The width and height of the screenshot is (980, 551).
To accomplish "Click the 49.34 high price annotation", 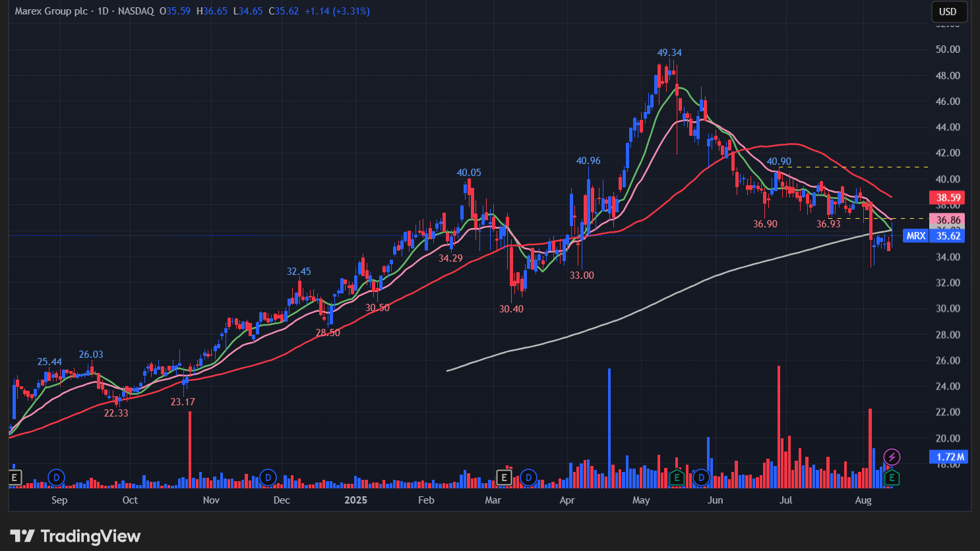I will point(669,53).
